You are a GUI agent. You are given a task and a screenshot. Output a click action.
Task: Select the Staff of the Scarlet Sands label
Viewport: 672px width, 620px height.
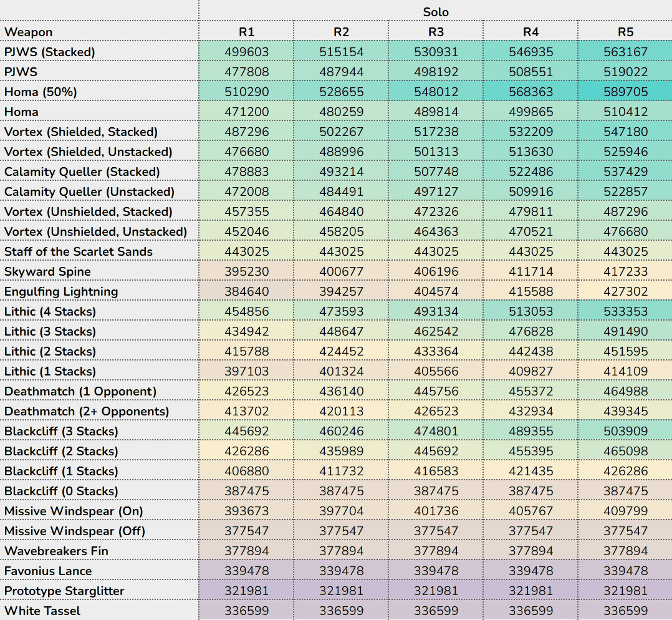pyautogui.click(x=79, y=251)
